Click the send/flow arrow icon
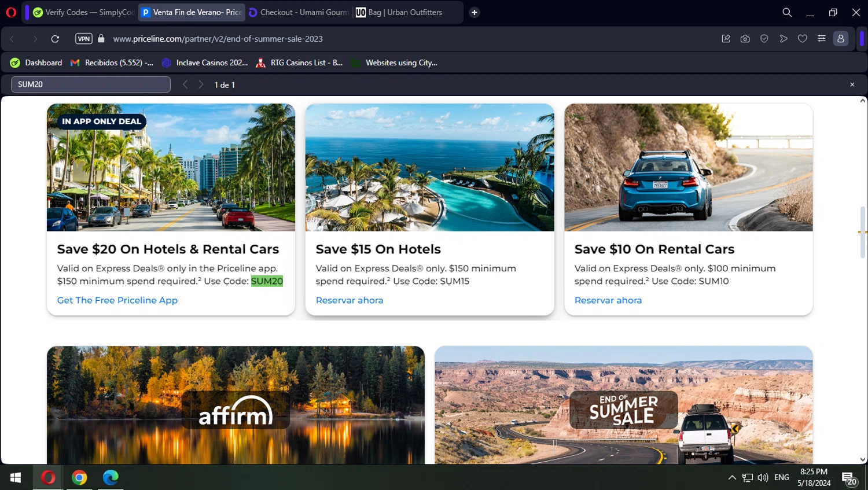Screen dimensions: 868x490 coord(784,39)
